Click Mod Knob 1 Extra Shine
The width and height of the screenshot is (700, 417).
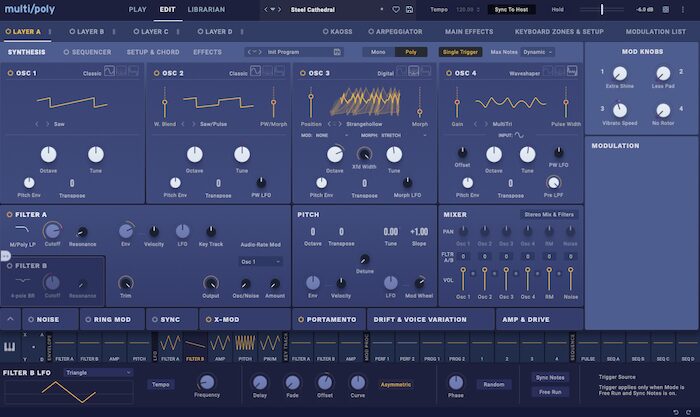tap(620, 73)
